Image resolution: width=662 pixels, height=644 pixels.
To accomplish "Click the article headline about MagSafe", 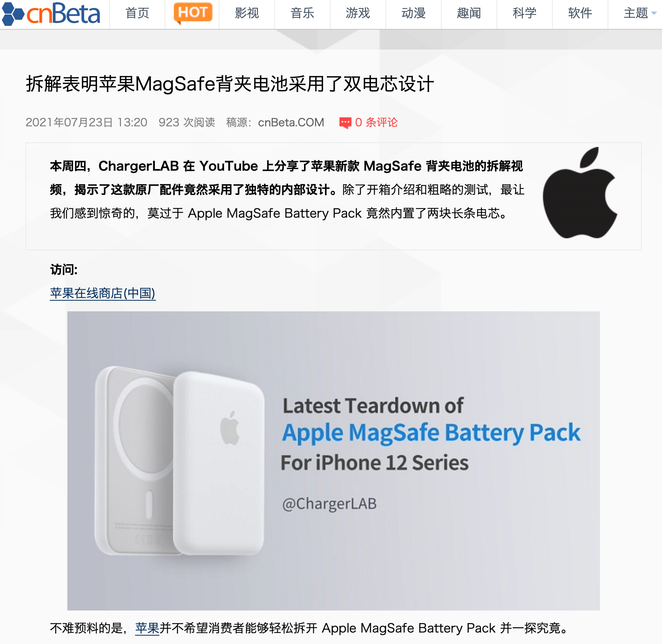I will (x=230, y=84).
